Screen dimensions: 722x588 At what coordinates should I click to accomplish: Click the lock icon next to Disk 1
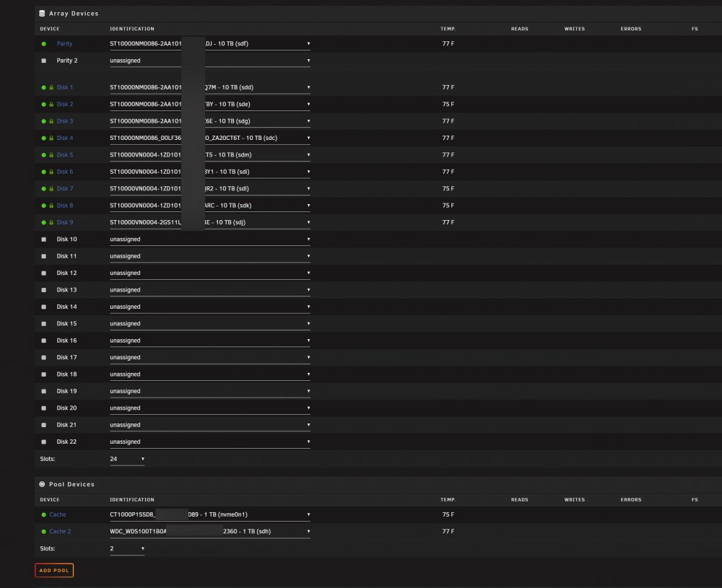(x=51, y=87)
